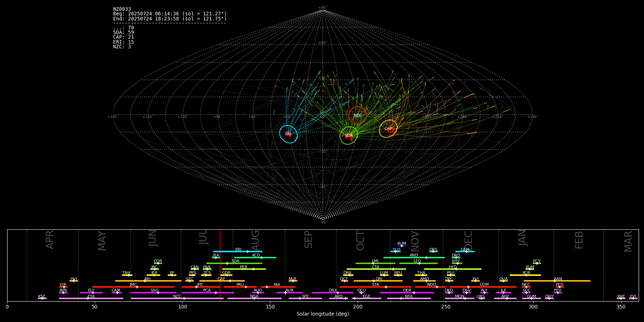Viewport: 644px width, 322px height.
Task: Click the NOO shower bar in the timeline
Action: 431,287
